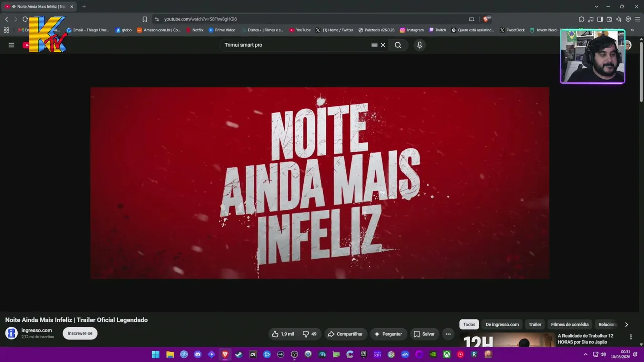
Task: Open suggested video thumbnail 12H Japão
Action: [507, 340]
